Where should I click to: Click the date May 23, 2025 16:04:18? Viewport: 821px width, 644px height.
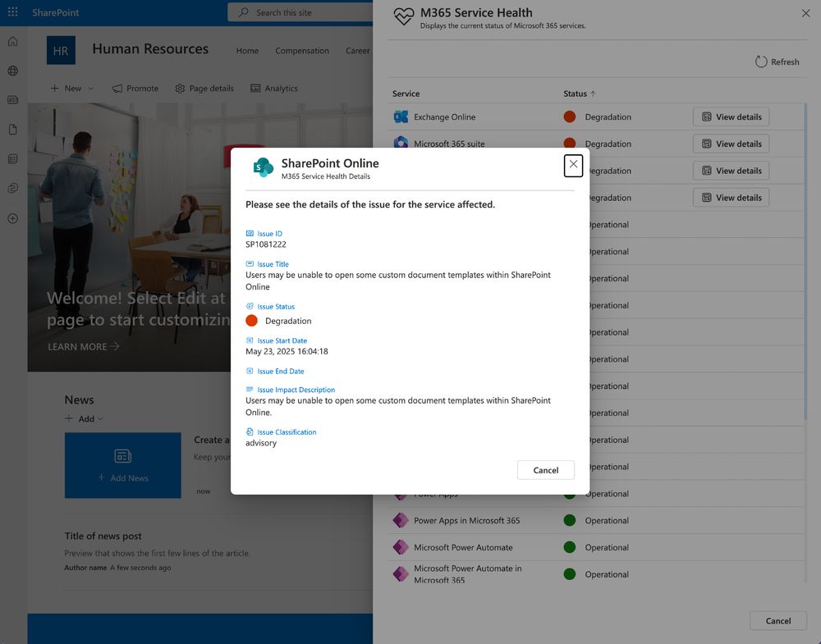point(287,351)
